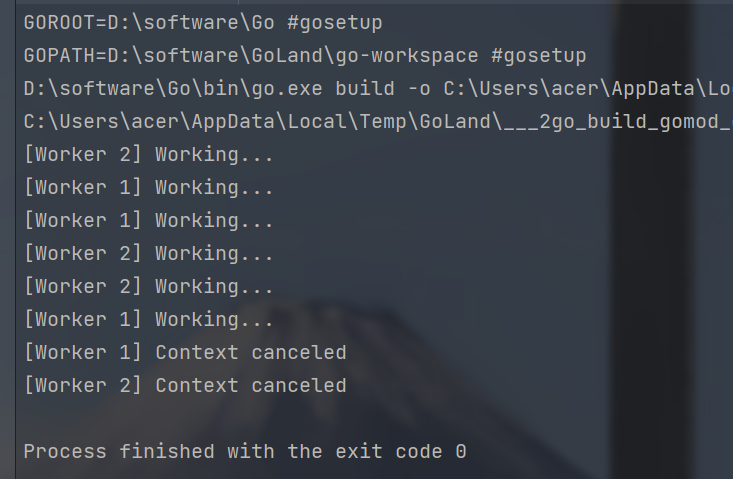Click the ___2go_build_gomod text in the Temp path

620,121
